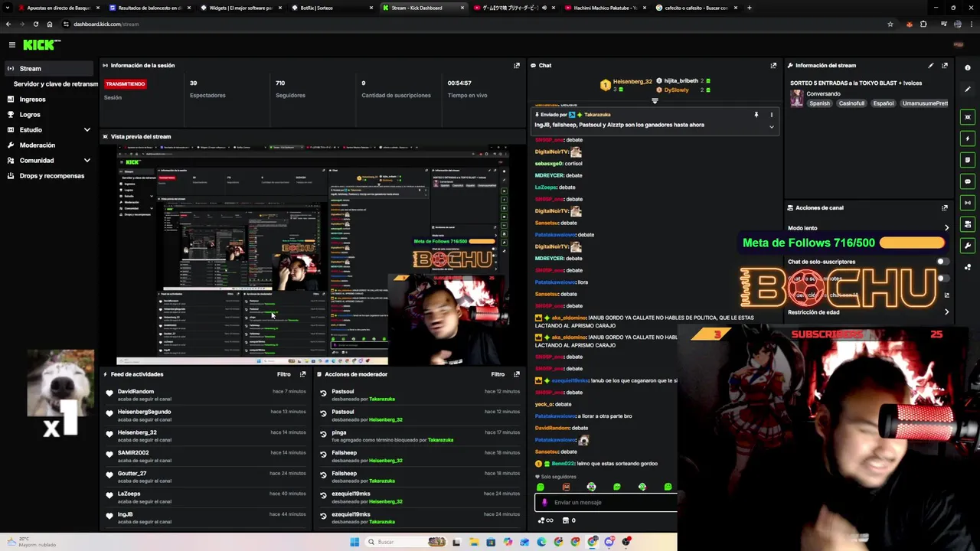980x551 pixels.
Task: Pop out the Acciones de canal panel
Action: 945,207
